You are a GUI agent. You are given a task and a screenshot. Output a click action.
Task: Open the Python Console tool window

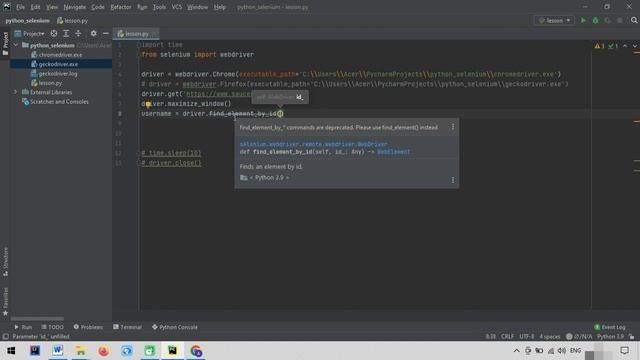click(x=175, y=327)
